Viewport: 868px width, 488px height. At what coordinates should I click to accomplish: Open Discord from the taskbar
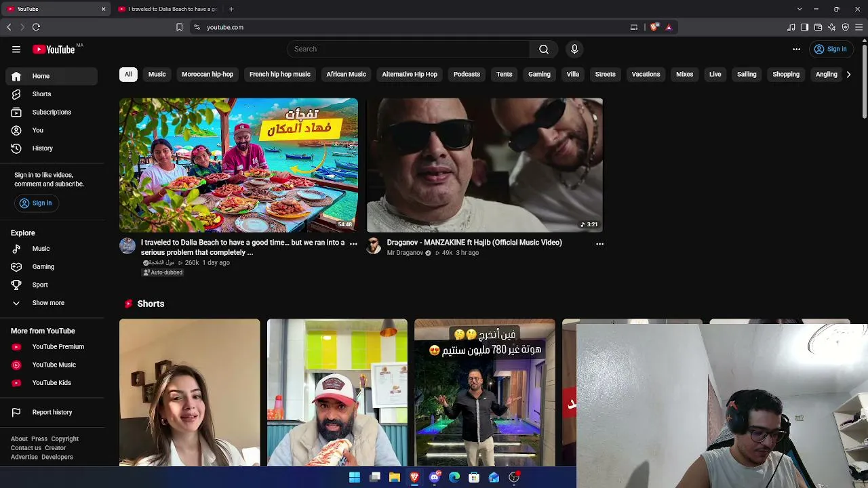(x=435, y=478)
